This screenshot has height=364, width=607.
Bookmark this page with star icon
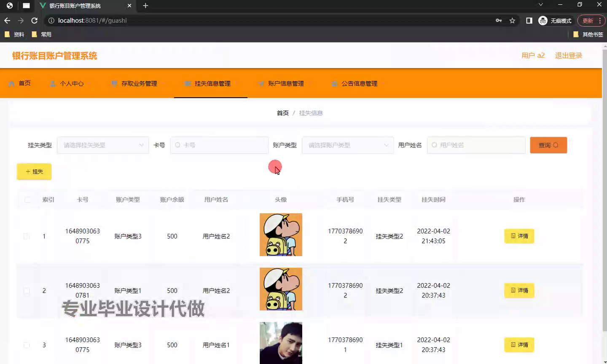click(x=512, y=21)
